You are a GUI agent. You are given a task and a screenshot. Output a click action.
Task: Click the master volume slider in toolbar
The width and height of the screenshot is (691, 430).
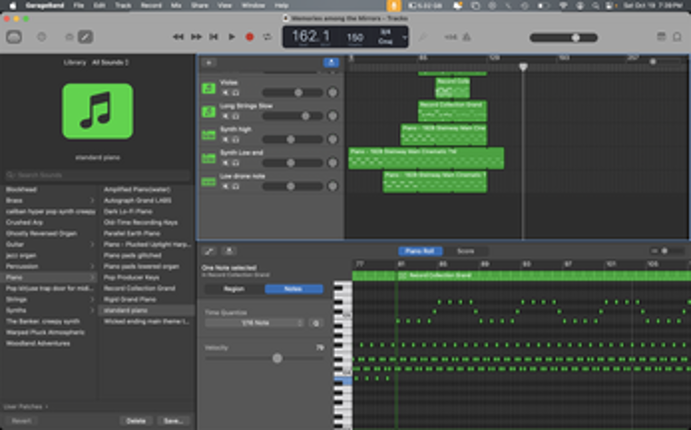point(564,37)
